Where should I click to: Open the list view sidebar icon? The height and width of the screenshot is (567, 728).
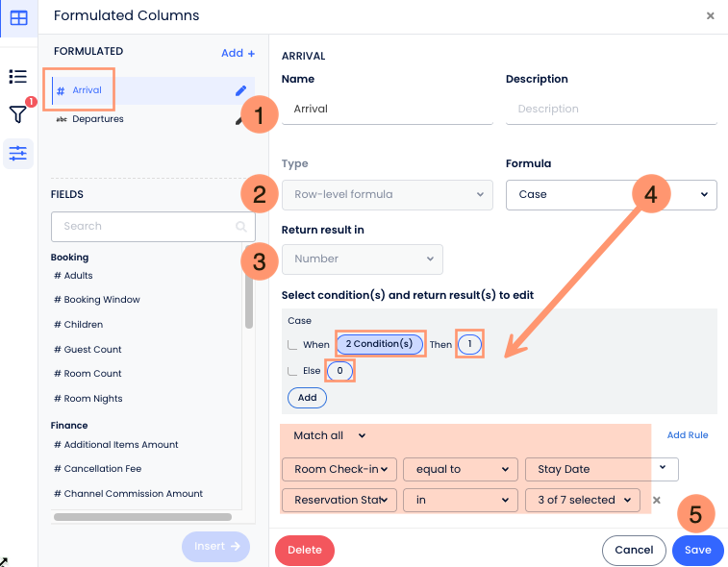point(17,77)
